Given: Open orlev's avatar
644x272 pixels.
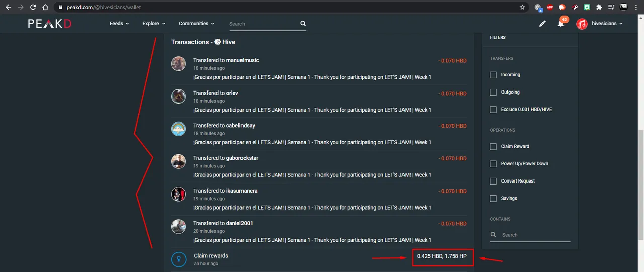Looking at the screenshot, I should click(x=178, y=96).
